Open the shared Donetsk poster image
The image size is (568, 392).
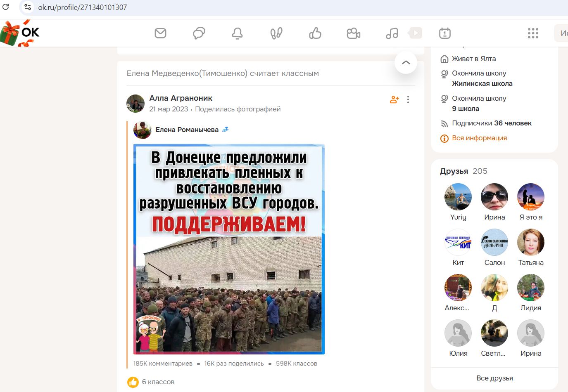coord(229,249)
